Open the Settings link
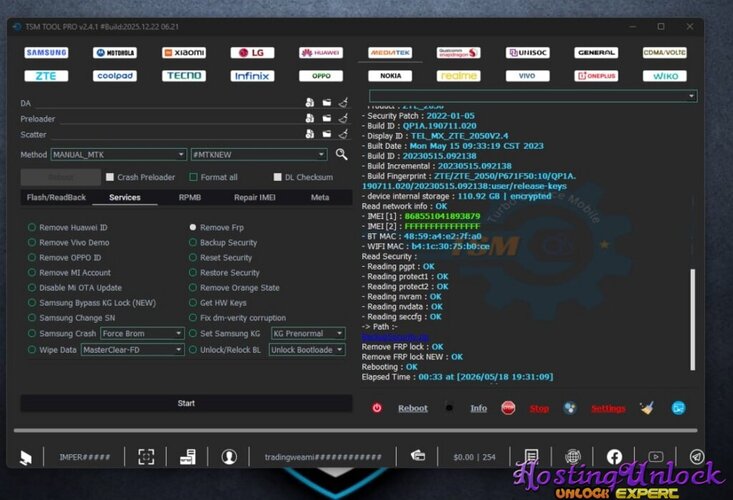This screenshot has height=500, width=733. [608, 408]
